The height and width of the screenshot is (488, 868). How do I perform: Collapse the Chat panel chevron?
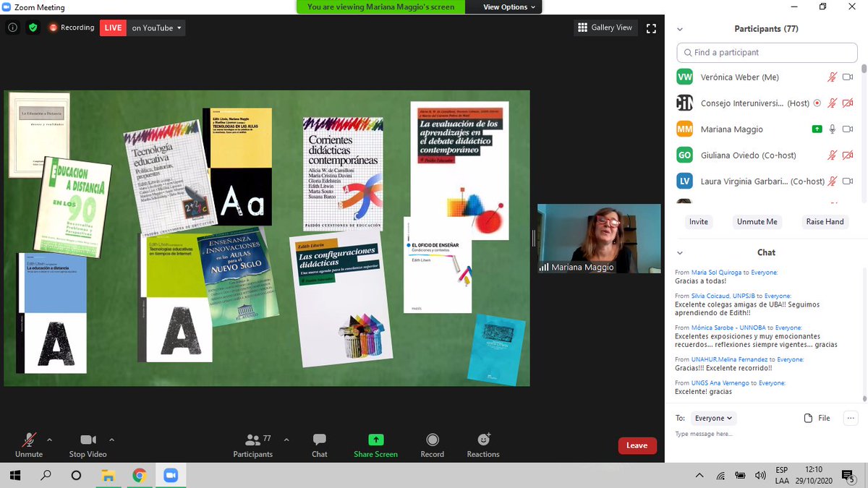[x=680, y=252]
